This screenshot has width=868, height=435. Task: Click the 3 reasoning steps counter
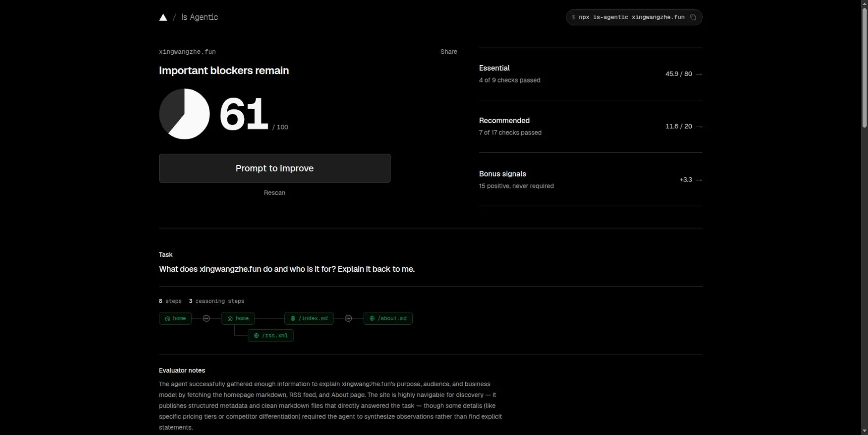(x=216, y=301)
